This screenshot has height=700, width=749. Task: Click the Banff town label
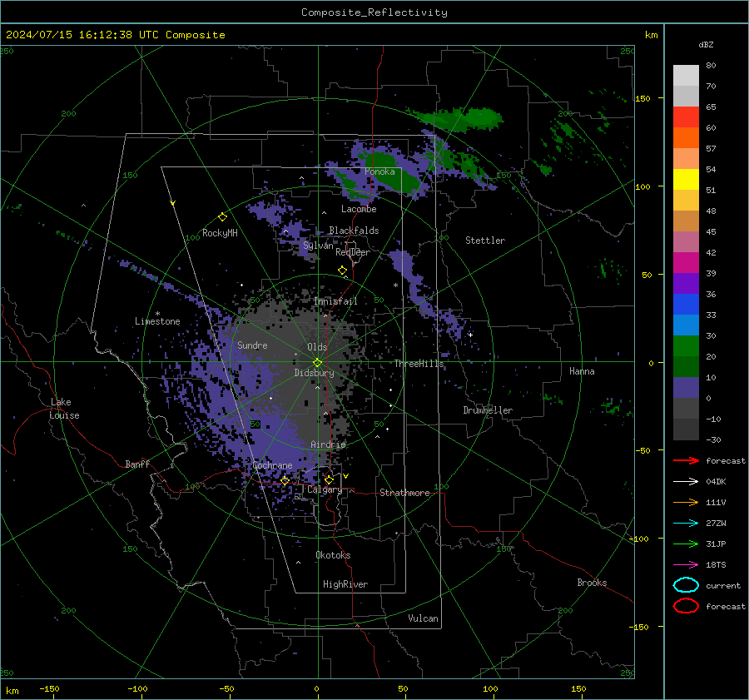[x=137, y=464]
